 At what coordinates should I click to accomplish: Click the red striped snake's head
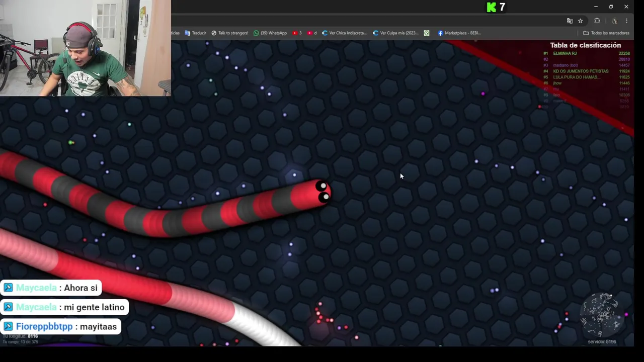pyautogui.click(x=317, y=193)
